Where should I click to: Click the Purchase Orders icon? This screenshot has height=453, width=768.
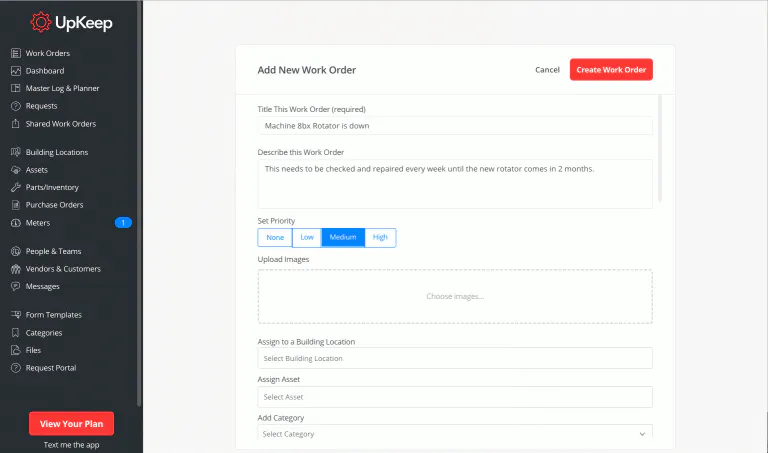pos(16,205)
